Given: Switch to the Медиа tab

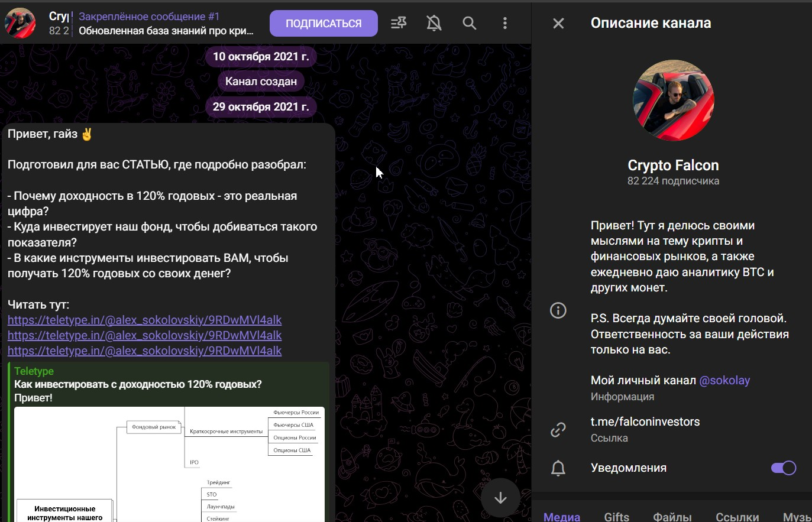Looking at the screenshot, I should pyautogui.click(x=562, y=516).
